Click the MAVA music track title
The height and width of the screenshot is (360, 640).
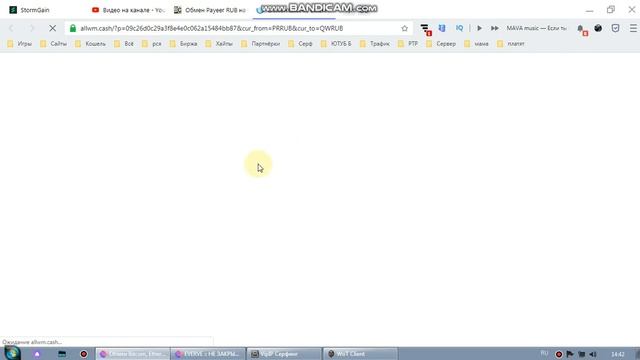[536, 28]
